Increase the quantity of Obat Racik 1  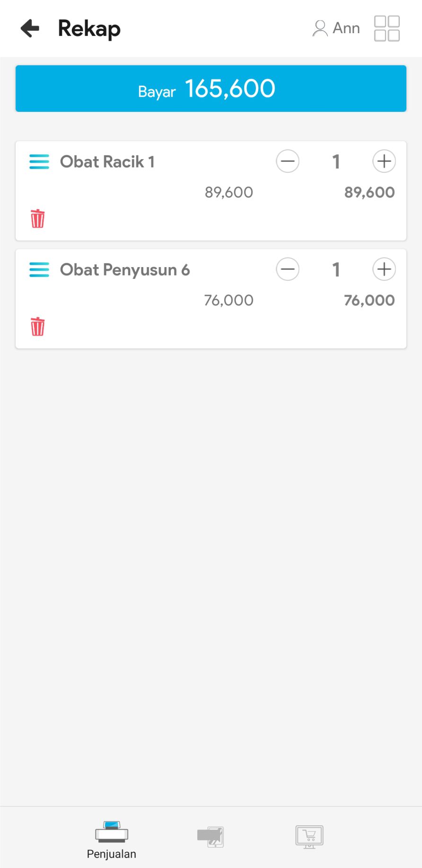(384, 161)
